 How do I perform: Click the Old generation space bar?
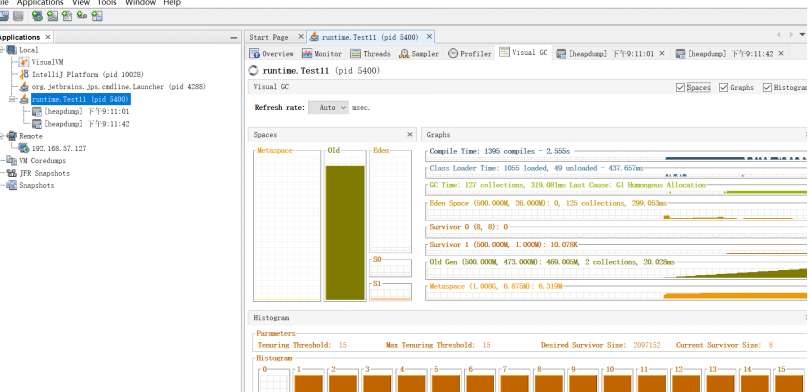pos(345,233)
